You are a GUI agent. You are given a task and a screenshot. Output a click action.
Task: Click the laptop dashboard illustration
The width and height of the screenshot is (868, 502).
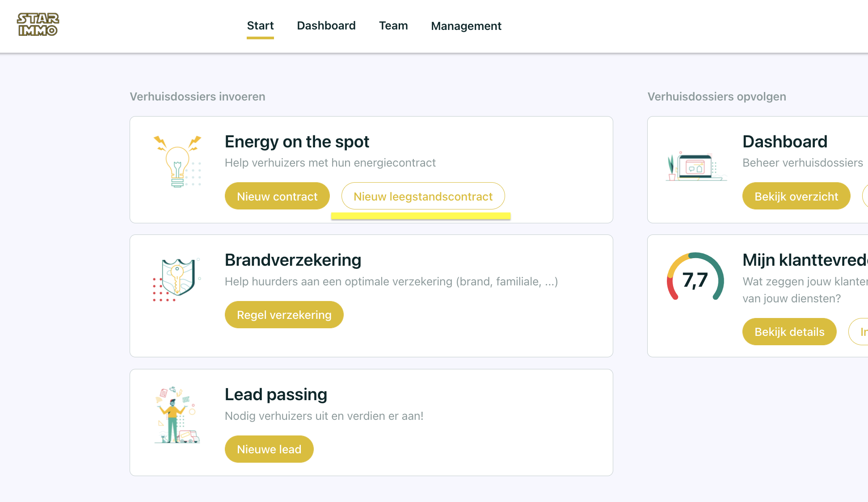tap(696, 166)
